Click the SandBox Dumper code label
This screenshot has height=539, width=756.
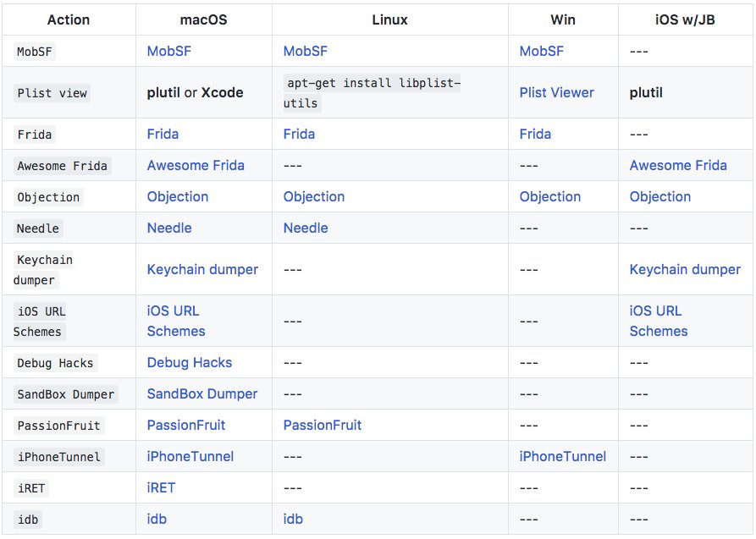[65, 394]
